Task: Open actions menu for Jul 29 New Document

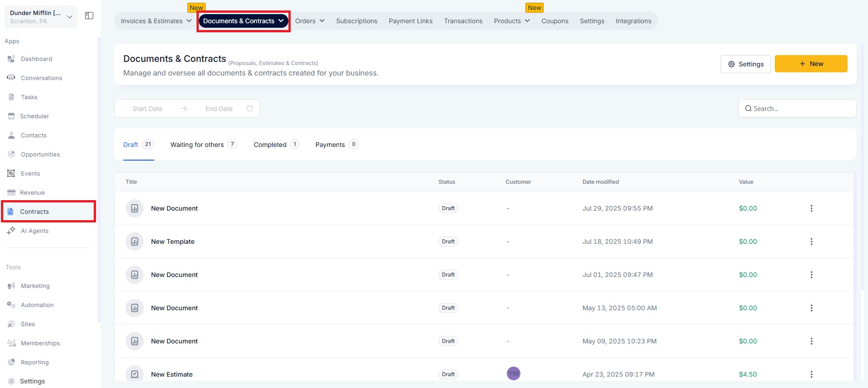Action: [811, 208]
